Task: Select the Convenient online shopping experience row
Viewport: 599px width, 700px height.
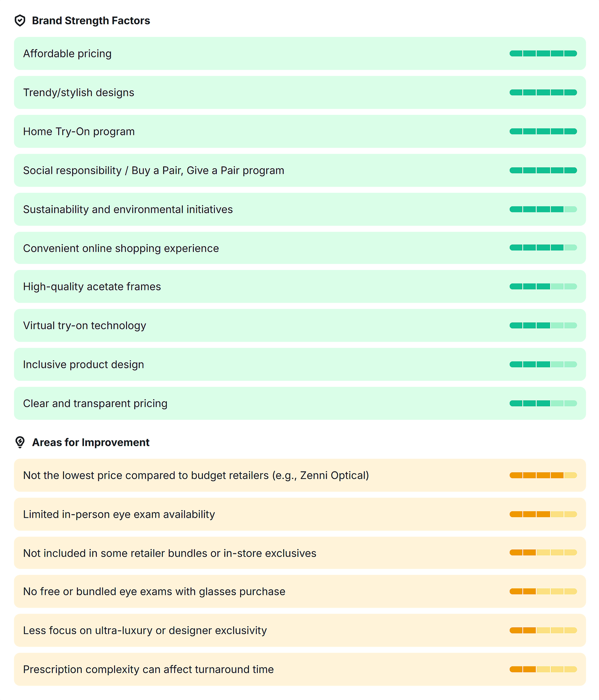Action: (299, 248)
